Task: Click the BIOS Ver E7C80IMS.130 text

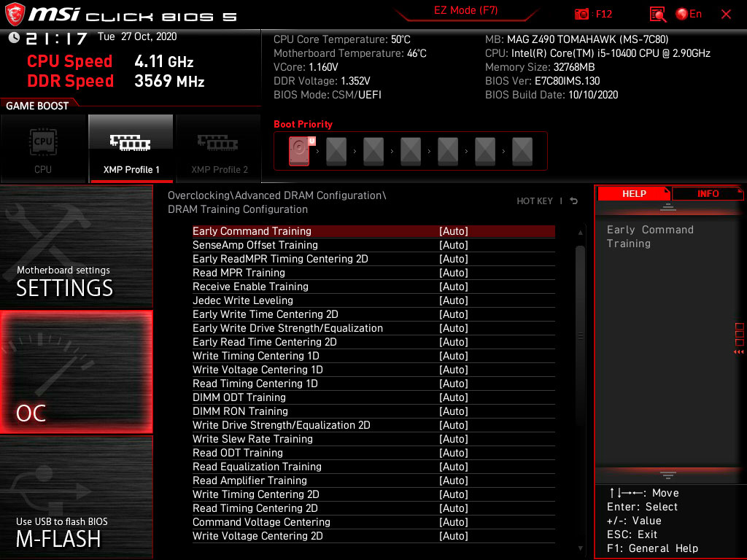Action: (x=542, y=81)
